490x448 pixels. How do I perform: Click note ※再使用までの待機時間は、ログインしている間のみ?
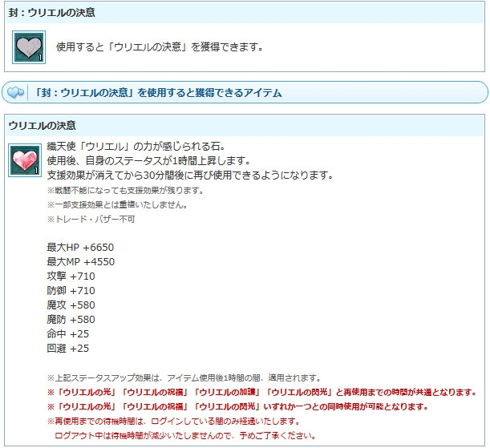[x=173, y=422]
